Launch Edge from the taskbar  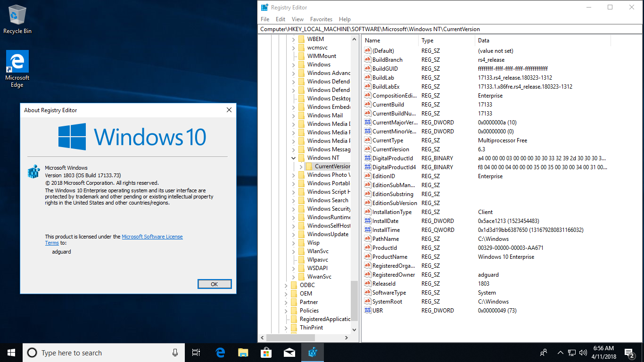click(x=220, y=353)
